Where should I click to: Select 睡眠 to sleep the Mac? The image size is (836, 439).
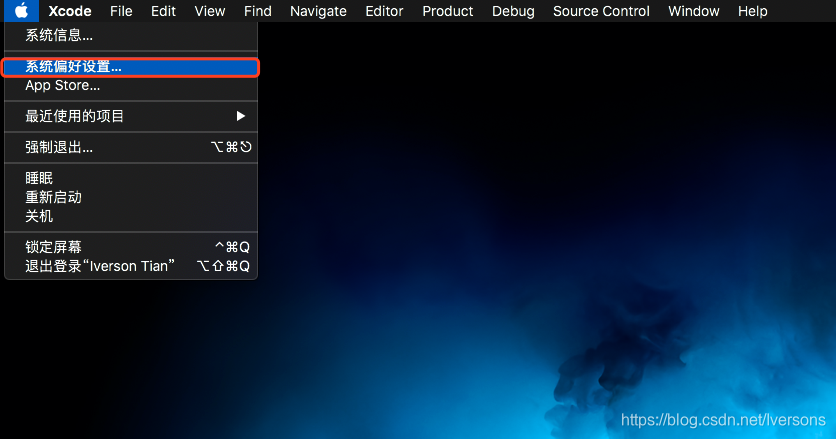coord(131,178)
